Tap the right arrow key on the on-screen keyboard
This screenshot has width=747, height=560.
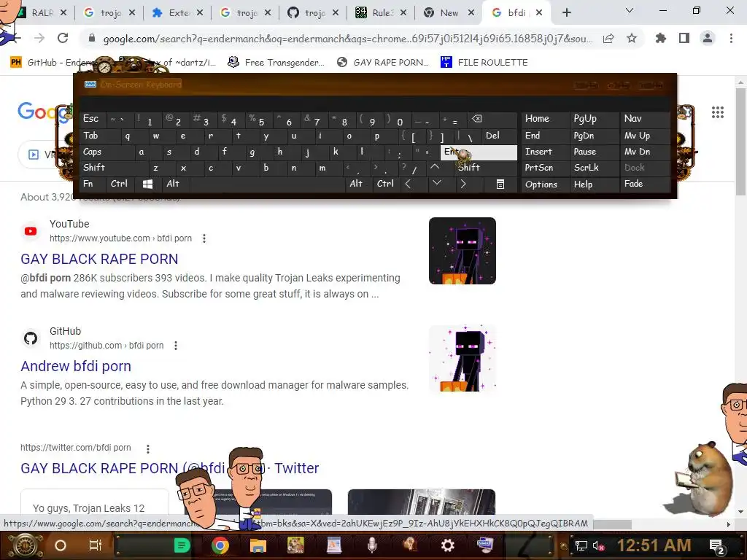point(463,184)
